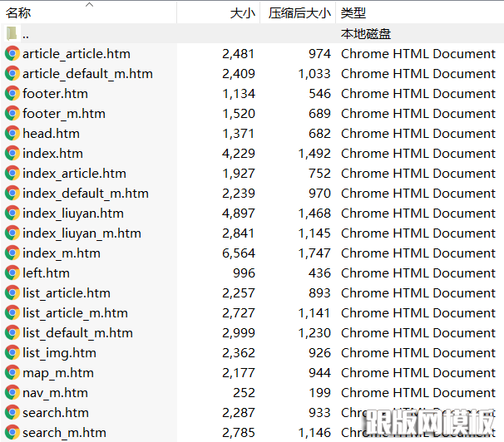504x442 pixels.
Task: Sort files by the 大小 column header
Action: tap(242, 13)
